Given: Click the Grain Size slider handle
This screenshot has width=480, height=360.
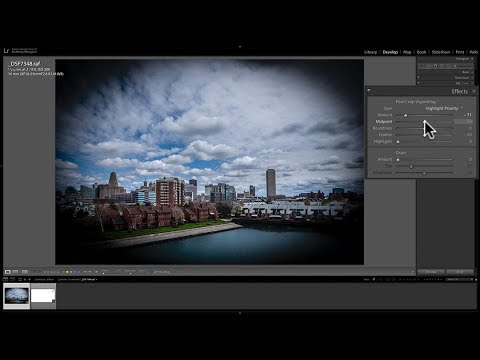Looking at the screenshot, I should coord(411,166).
